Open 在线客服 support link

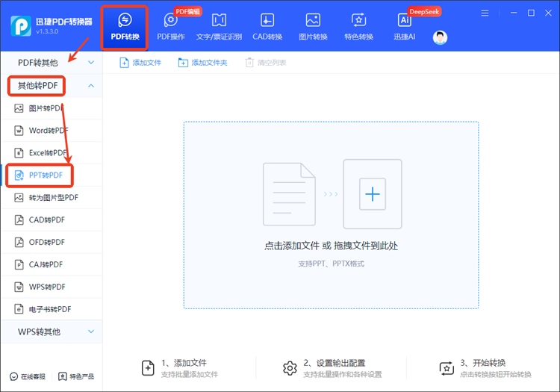pos(28,376)
